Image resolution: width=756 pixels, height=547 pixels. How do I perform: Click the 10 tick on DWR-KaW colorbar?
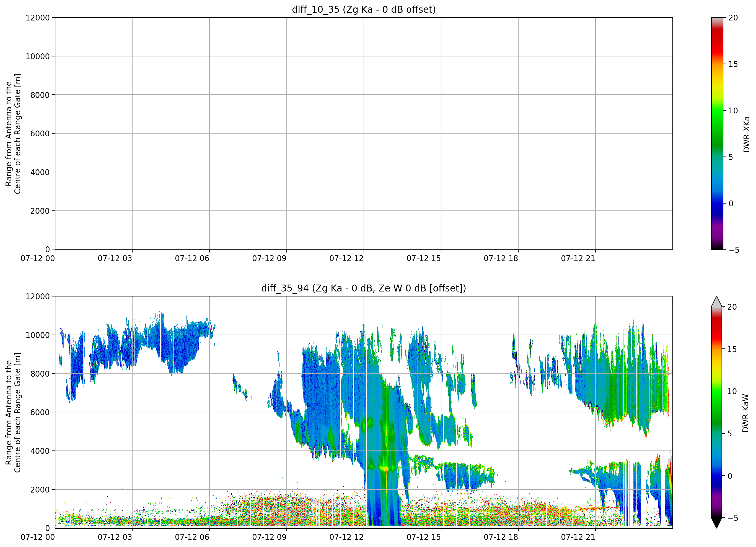[732, 391]
